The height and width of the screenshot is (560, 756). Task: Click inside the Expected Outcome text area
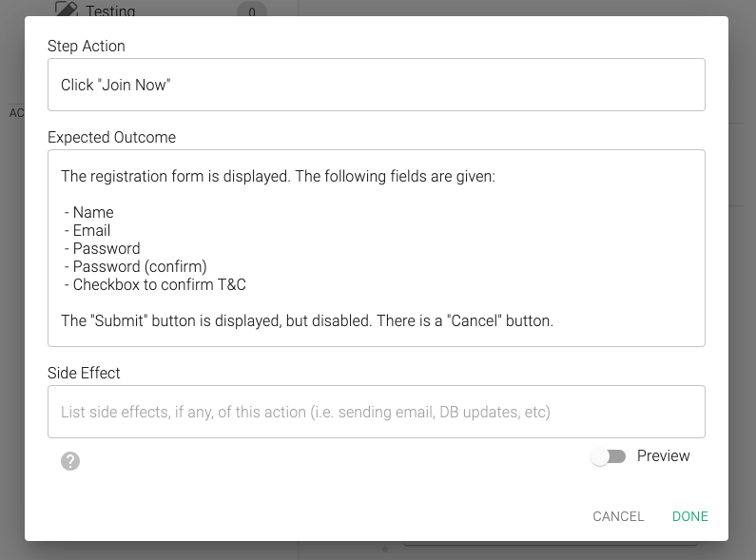(x=376, y=248)
